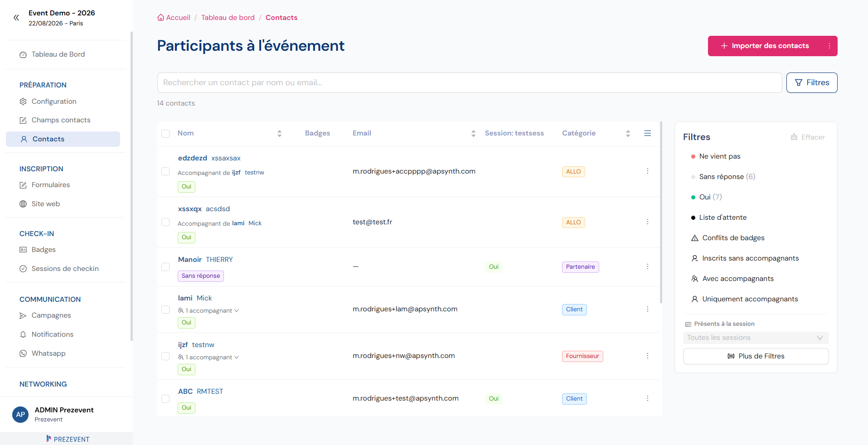The width and height of the screenshot is (868, 445).
Task: Open Sessions de checkin menu item
Action: [x=65, y=269]
